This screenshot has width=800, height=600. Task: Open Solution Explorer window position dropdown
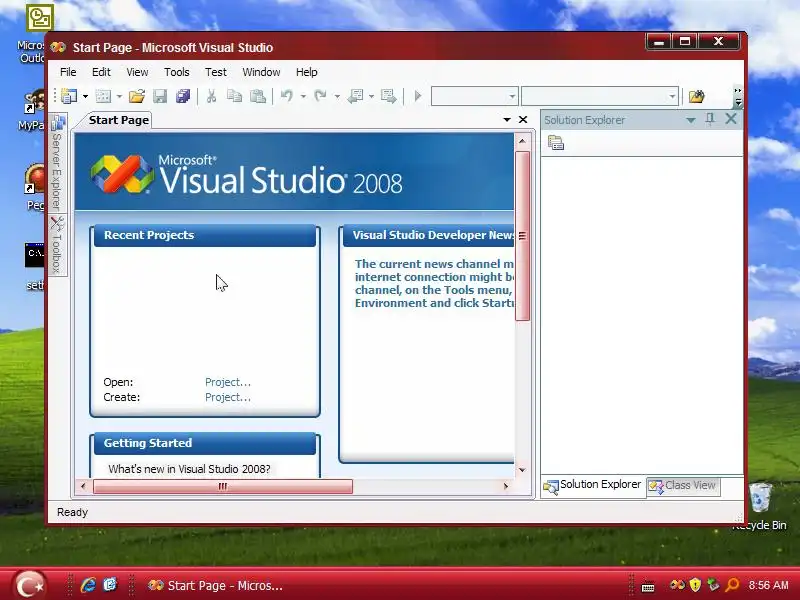pos(691,120)
